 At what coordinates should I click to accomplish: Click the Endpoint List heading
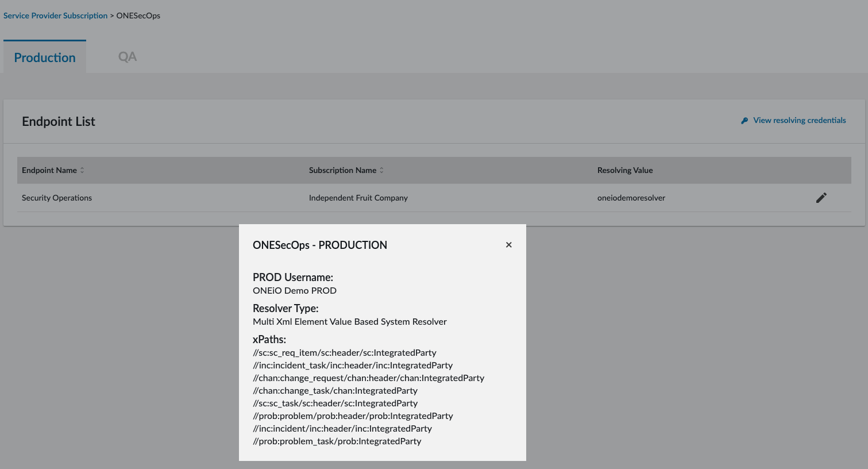click(x=59, y=121)
